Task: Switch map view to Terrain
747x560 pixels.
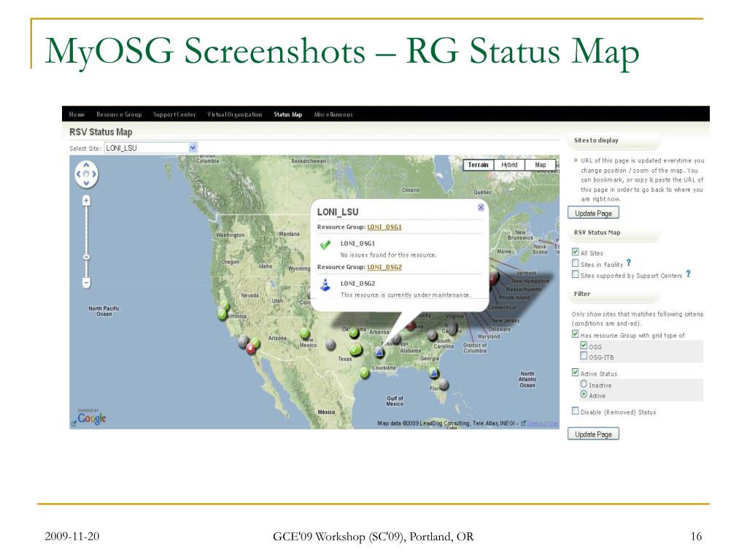Action: coord(479,165)
